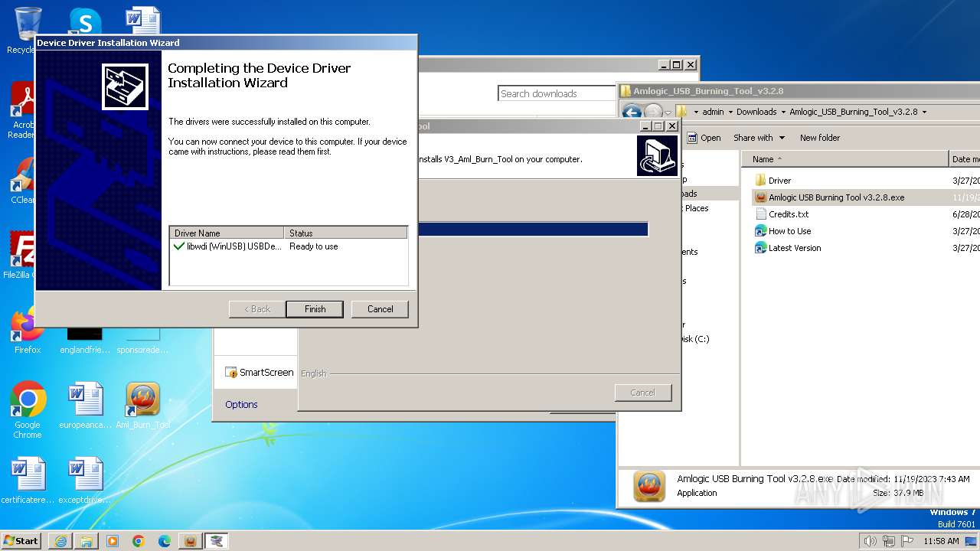Click Amlogic burn tool taskbar button
This screenshot has height=551, width=980.
(191, 541)
